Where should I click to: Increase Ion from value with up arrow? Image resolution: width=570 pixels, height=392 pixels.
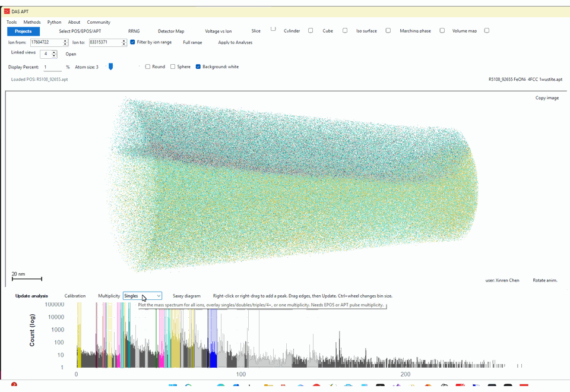click(65, 41)
